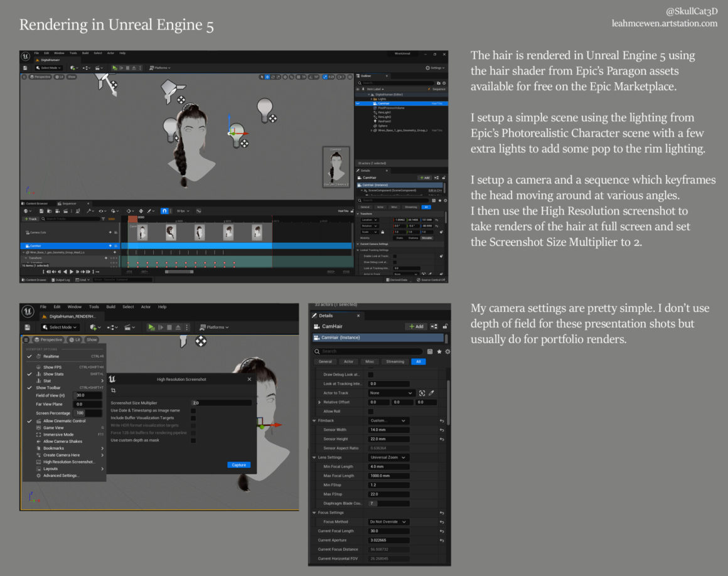Open play options three-dot menu, bottom-left editor
Viewport: 728px width, 576px height.
[x=187, y=328]
